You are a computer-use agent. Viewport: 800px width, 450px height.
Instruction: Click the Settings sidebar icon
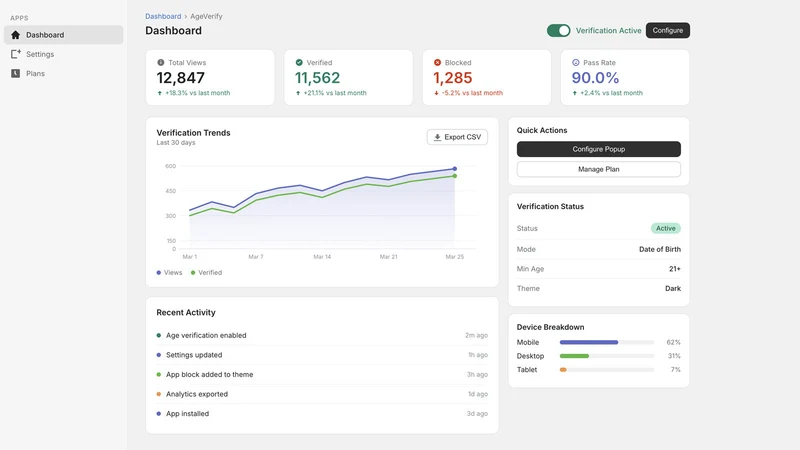pos(16,54)
